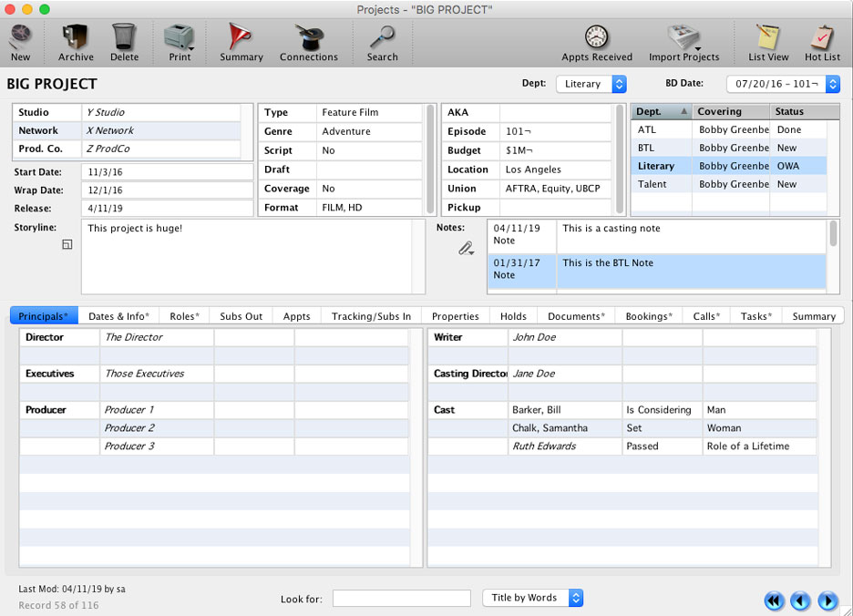Open Appts Received clock icon
The height and width of the screenshot is (616, 853).
[x=596, y=36]
